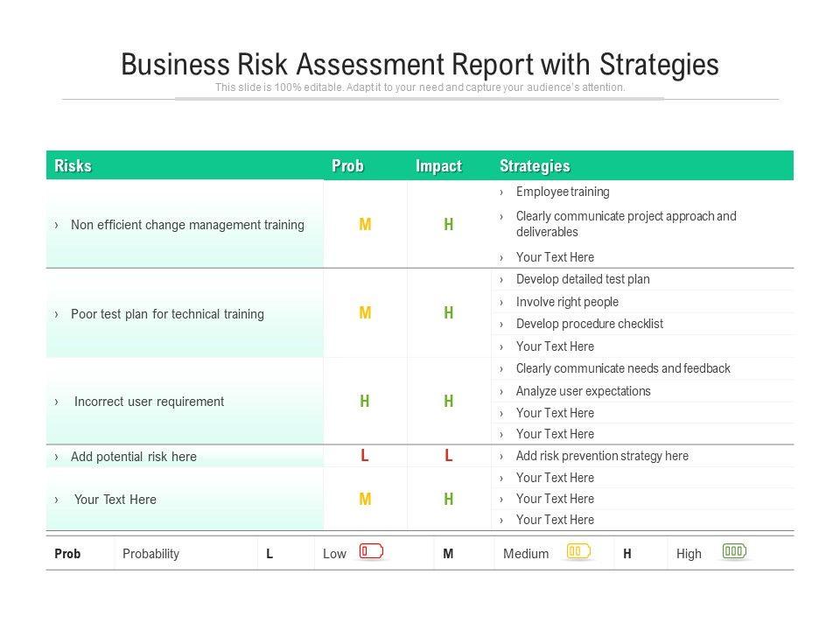Click the yellow medium battery icon
Viewport: 840px width, 630px height.
[x=578, y=551]
